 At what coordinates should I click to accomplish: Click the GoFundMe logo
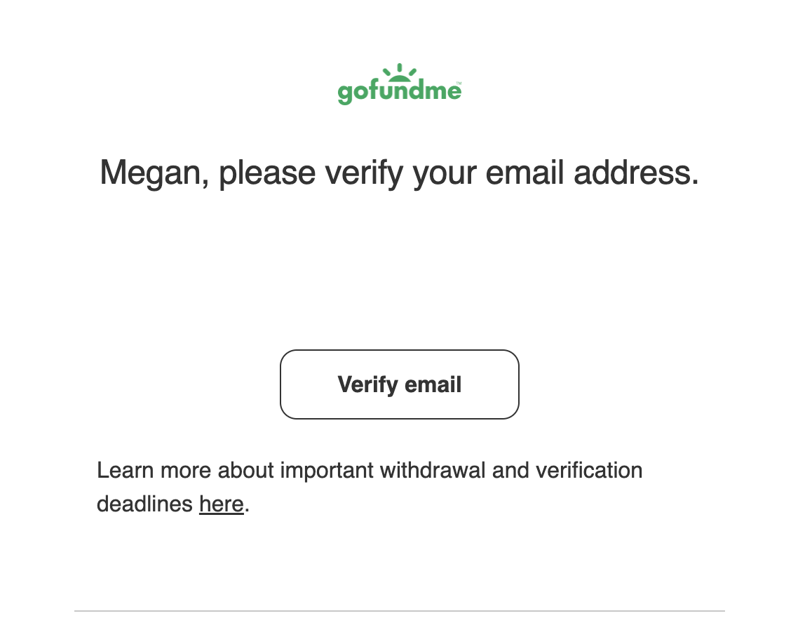399,84
